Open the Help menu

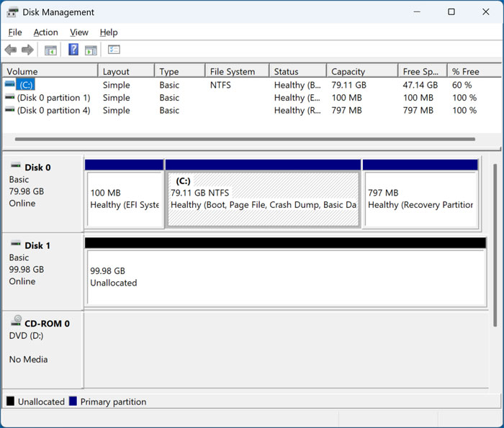click(109, 32)
